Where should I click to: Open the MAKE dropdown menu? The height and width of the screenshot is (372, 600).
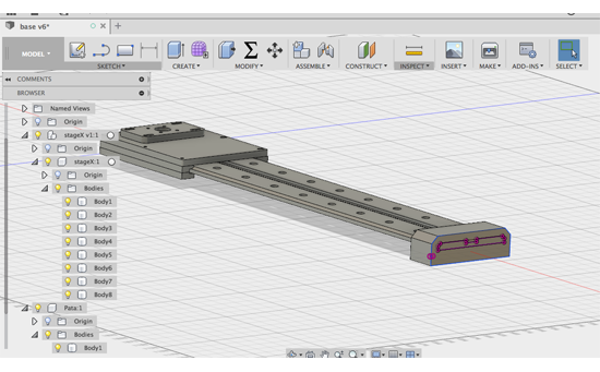point(490,66)
